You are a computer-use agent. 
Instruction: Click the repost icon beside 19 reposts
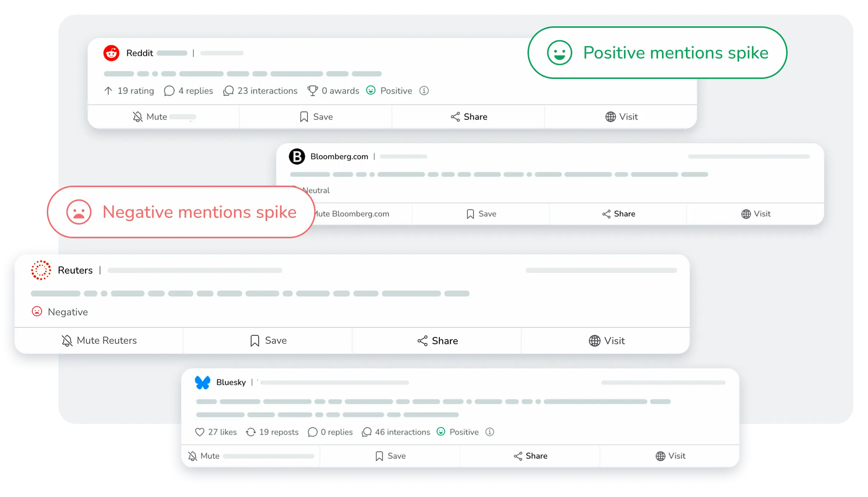[x=251, y=432]
